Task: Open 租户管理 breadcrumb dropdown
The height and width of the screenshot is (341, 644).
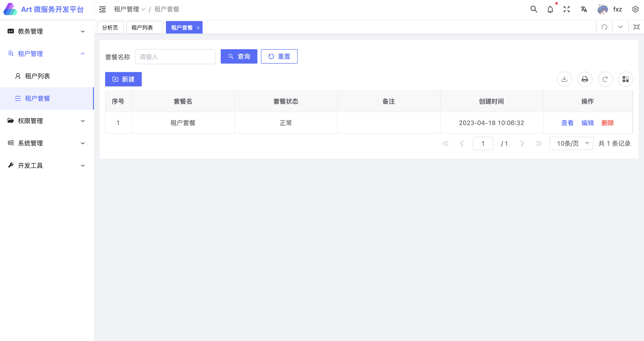Action: (129, 9)
